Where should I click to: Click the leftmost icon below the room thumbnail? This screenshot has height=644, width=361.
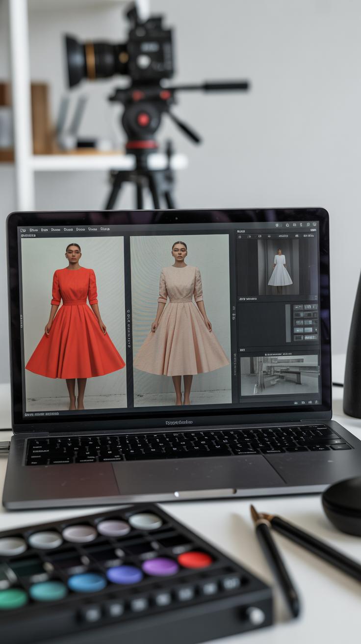296,402
